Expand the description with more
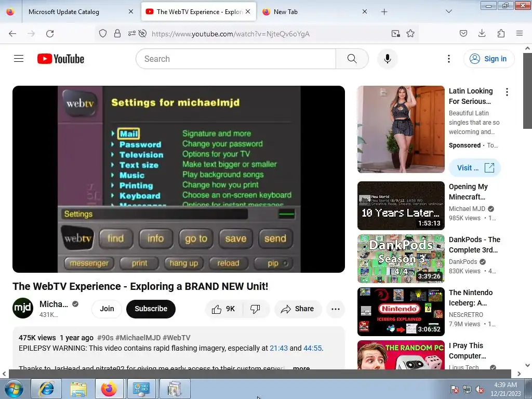 (x=301, y=367)
